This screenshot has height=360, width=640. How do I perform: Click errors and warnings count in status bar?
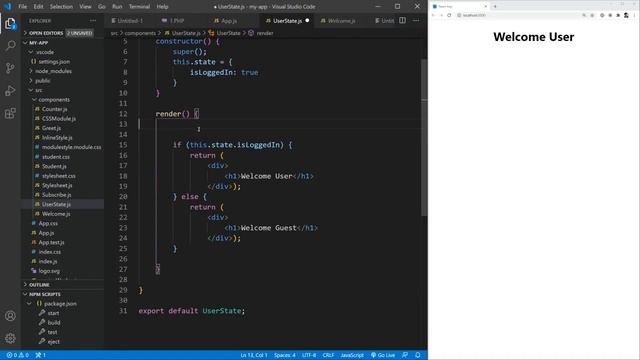point(18,355)
